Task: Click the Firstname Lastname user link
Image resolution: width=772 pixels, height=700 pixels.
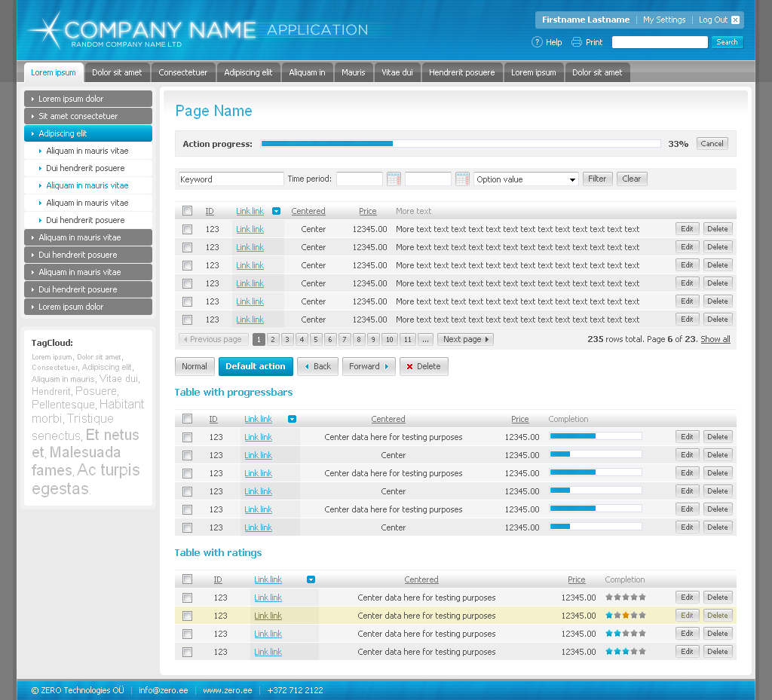Action: [x=586, y=20]
